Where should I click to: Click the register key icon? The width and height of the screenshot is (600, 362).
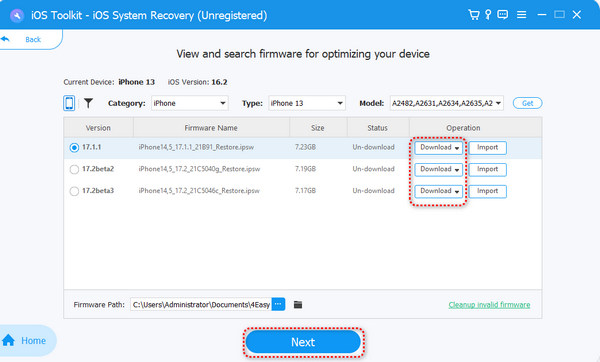(488, 15)
